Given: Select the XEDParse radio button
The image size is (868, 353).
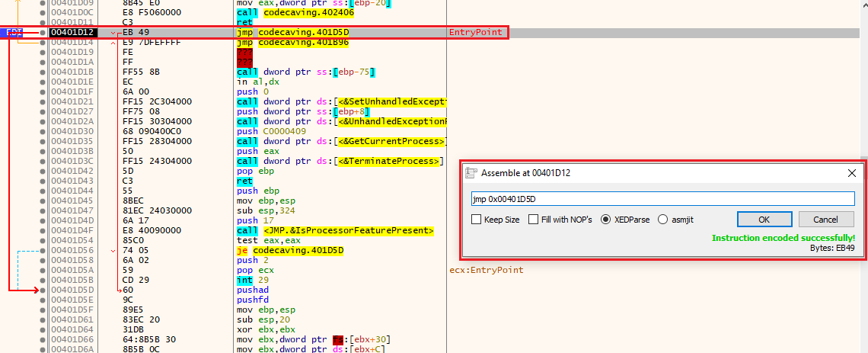Looking at the screenshot, I should (626, 220).
